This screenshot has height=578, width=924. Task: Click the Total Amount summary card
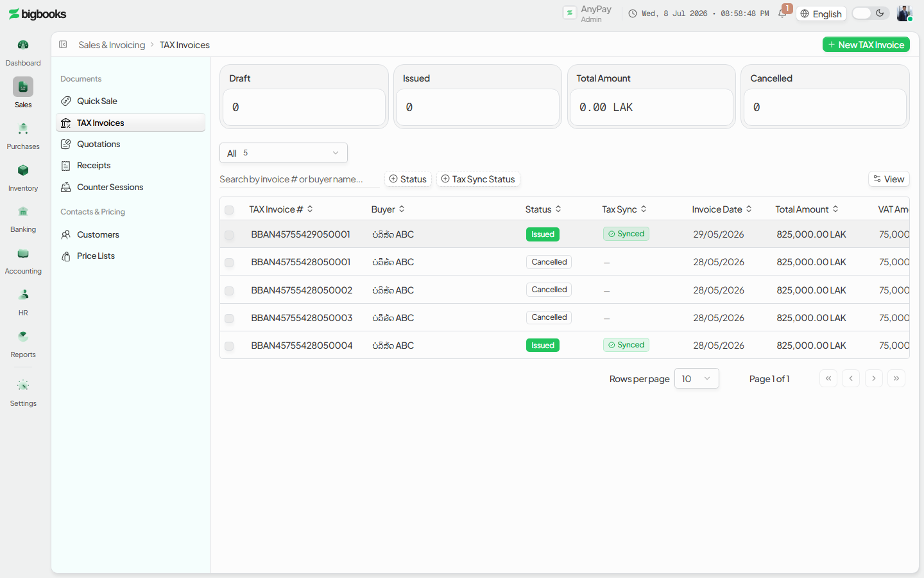click(x=651, y=96)
